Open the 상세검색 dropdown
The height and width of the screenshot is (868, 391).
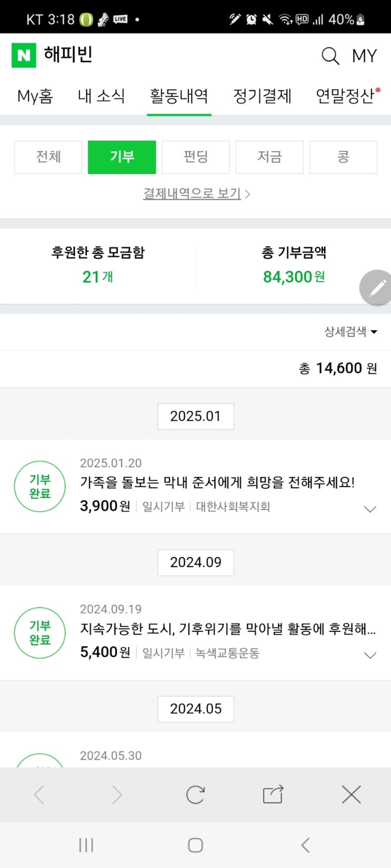(x=350, y=332)
